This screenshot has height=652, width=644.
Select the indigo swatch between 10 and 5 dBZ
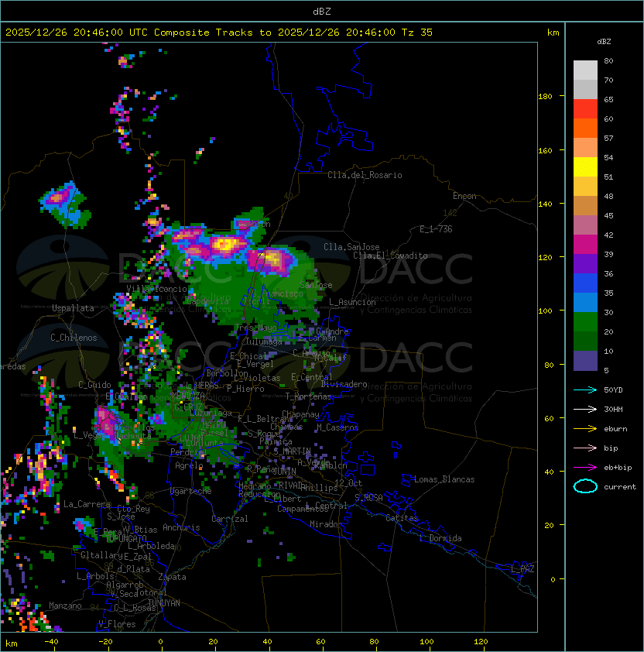point(585,361)
